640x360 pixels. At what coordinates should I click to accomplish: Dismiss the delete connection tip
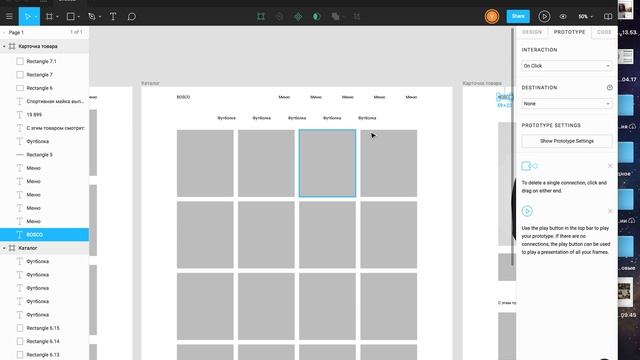tap(610, 166)
